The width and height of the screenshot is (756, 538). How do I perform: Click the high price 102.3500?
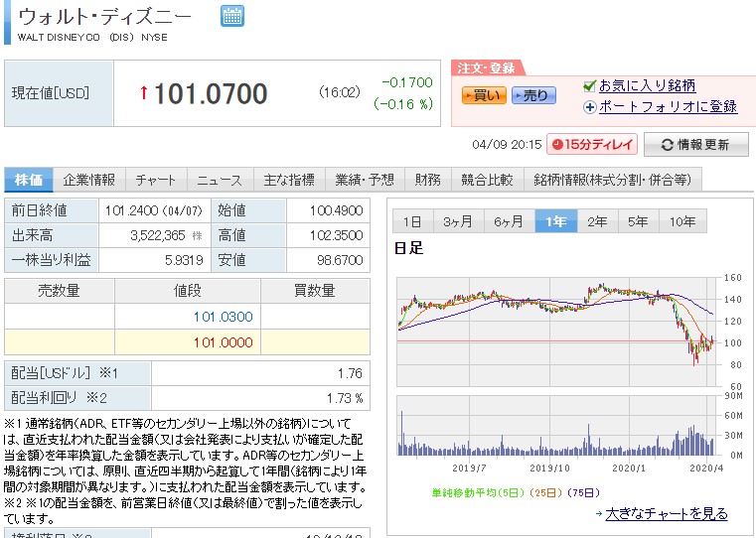336,235
